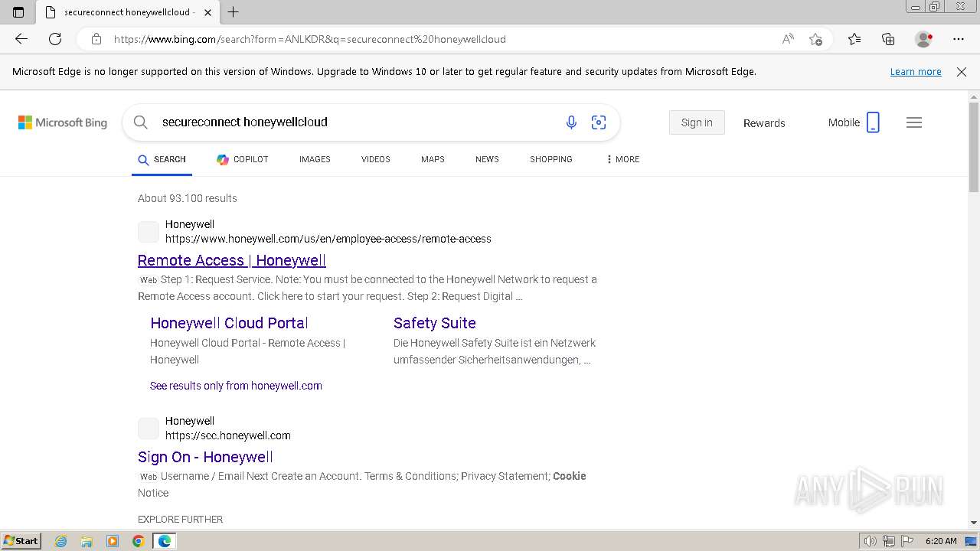Screen dimensions: 980x551
Task: Launch Chrome from taskbar
Action: [138, 541]
